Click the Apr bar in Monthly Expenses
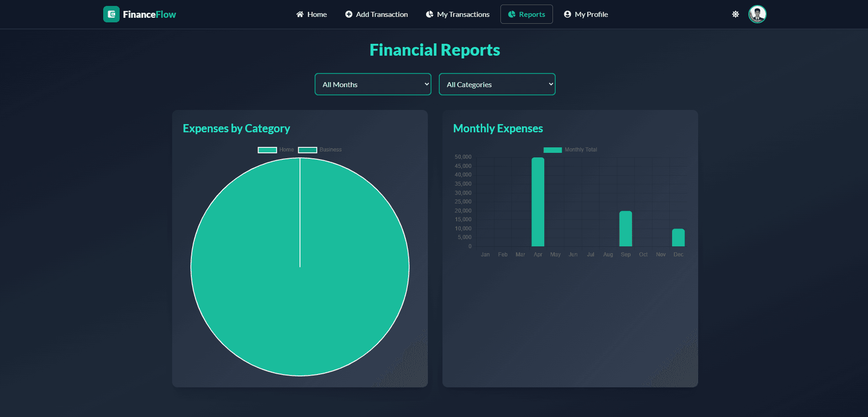This screenshot has height=417, width=868. click(x=538, y=202)
